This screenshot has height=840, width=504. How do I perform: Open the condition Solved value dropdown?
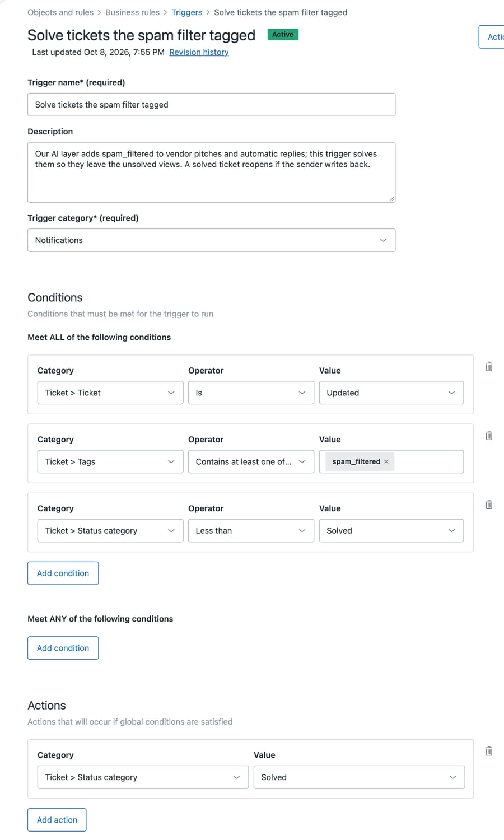click(391, 530)
